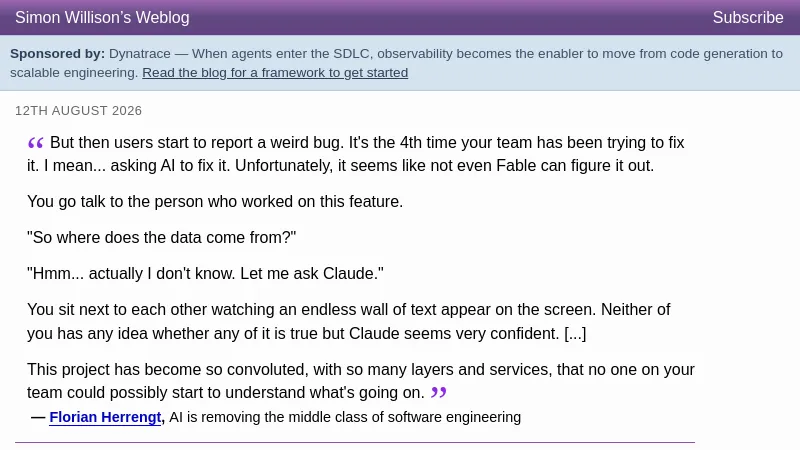The image size is (800, 450).
Task: Open "Read the blog for a framework" link
Action: [x=275, y=72]
